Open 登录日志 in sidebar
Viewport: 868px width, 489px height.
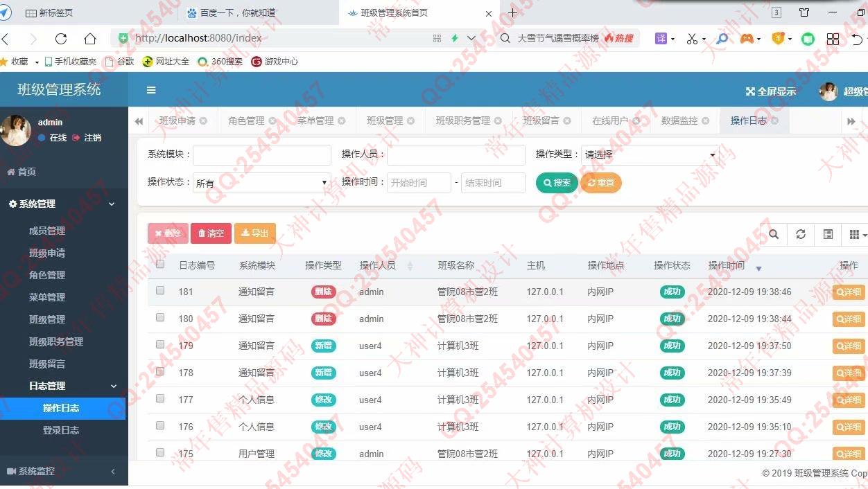[x=61, y=430]
